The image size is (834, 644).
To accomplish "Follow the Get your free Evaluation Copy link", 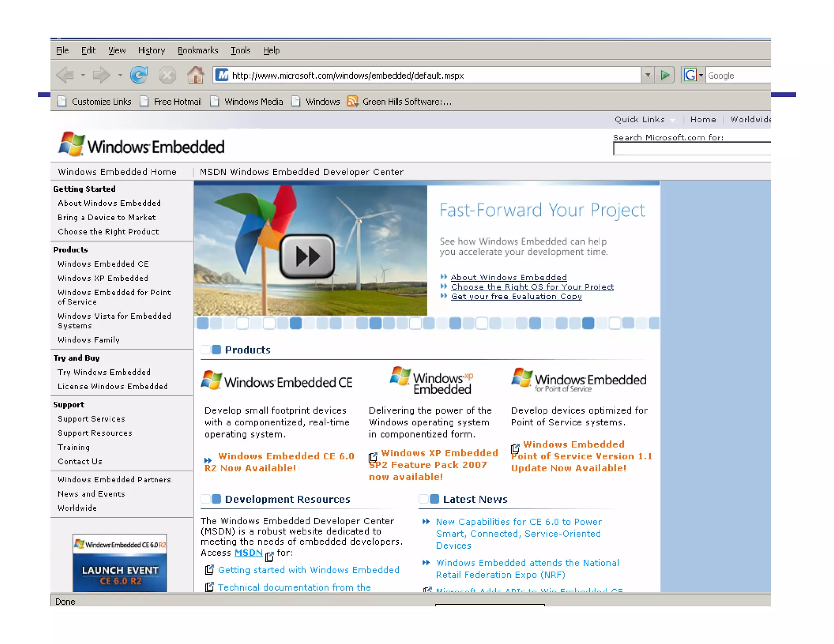I will click(516, 297).
